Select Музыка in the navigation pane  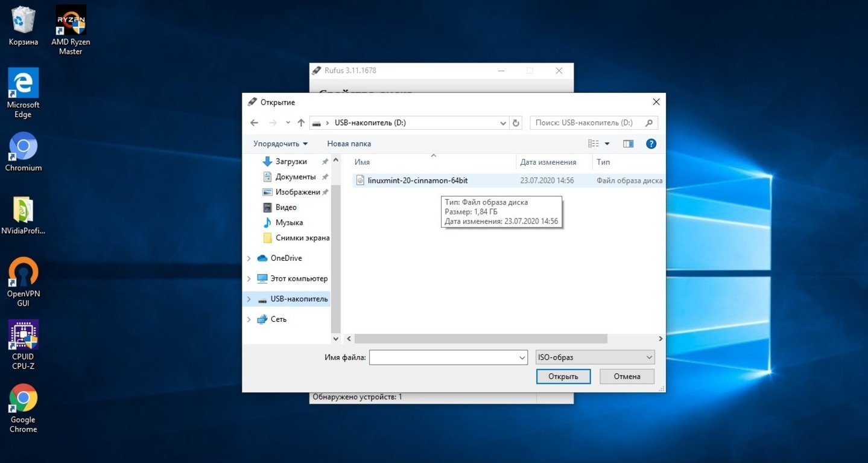[x=289, y=223]
